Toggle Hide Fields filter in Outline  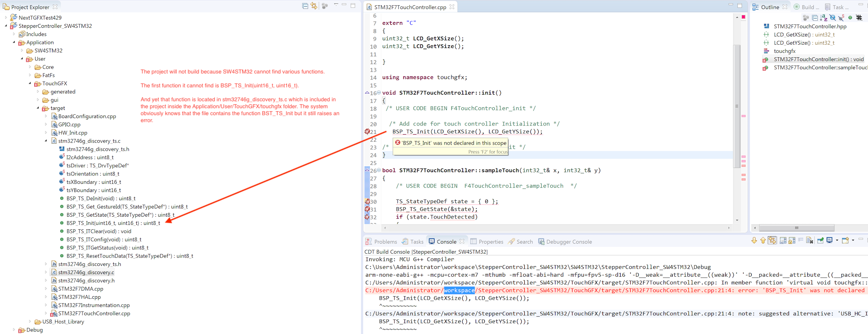point(832,18)
